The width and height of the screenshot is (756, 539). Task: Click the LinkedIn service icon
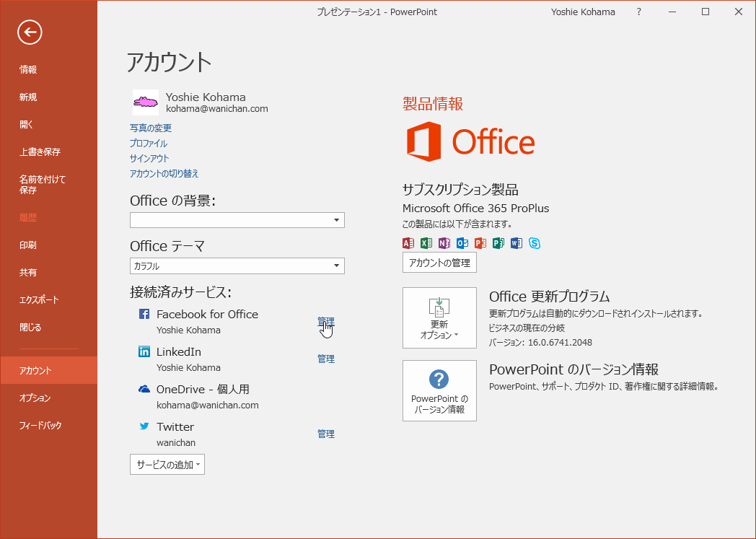pos(144,351)
